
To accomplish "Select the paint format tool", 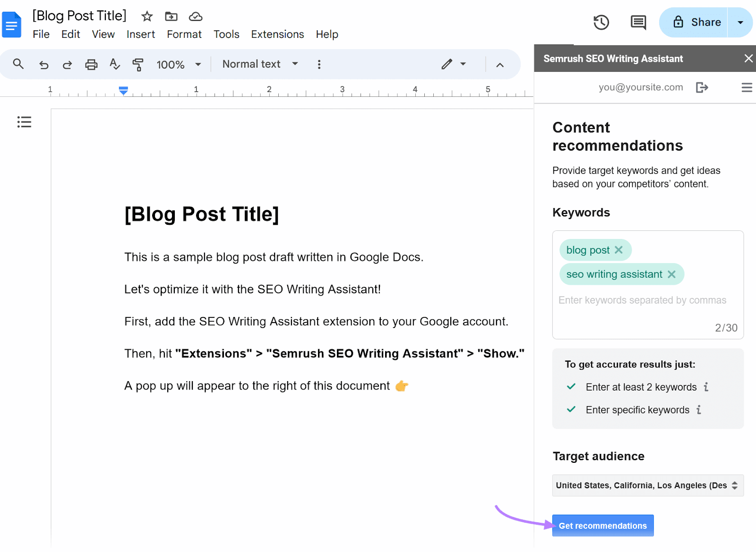I will [x=137, y=64].
